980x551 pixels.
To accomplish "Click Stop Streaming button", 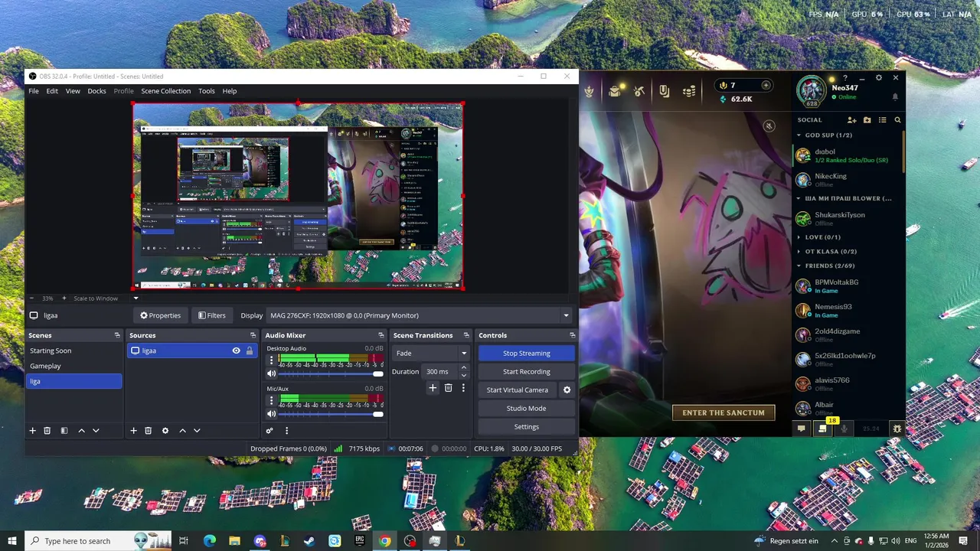I will coord(526,353).
